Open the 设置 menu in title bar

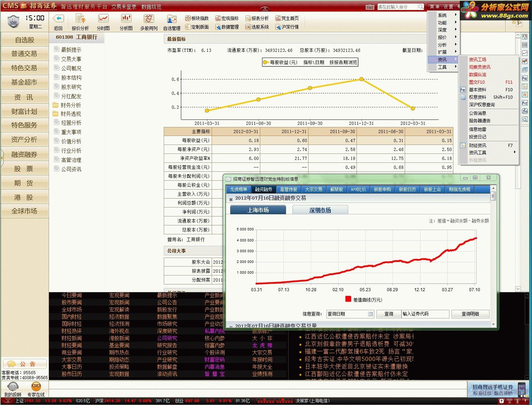448,7
